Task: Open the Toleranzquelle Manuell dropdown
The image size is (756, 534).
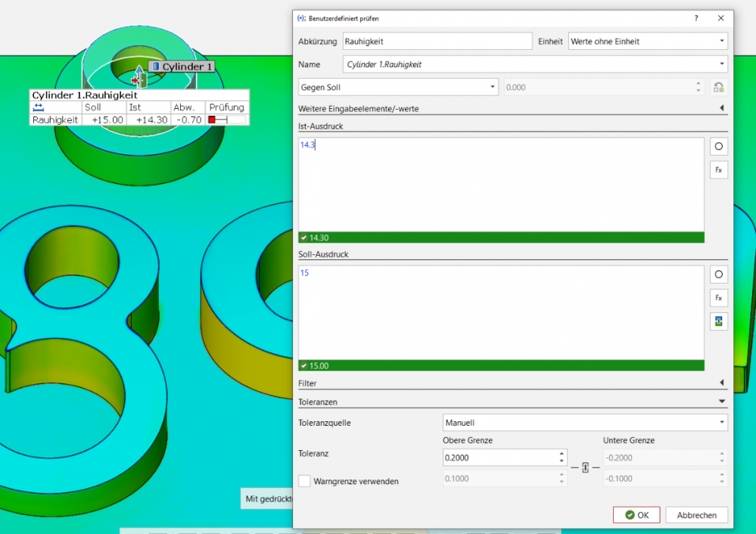Action: pyautogui.click(x=585, y=423)
